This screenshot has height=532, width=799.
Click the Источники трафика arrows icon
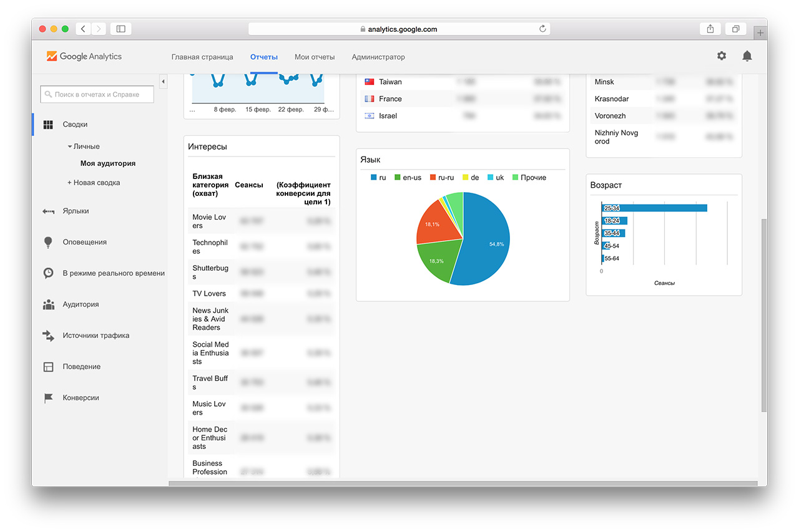[x=48, y=336]
